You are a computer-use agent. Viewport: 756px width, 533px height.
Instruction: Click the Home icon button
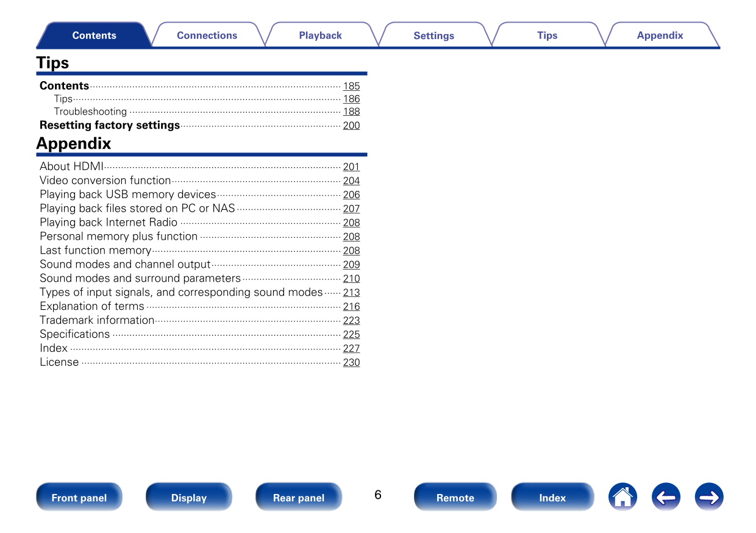(x=622, y=497)
